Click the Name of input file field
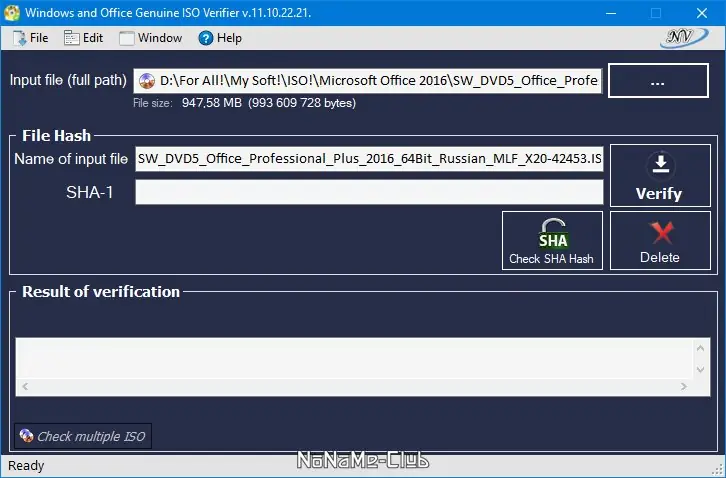Image resolution: width=726 pixels, height=478 pixels. [369, 159]
